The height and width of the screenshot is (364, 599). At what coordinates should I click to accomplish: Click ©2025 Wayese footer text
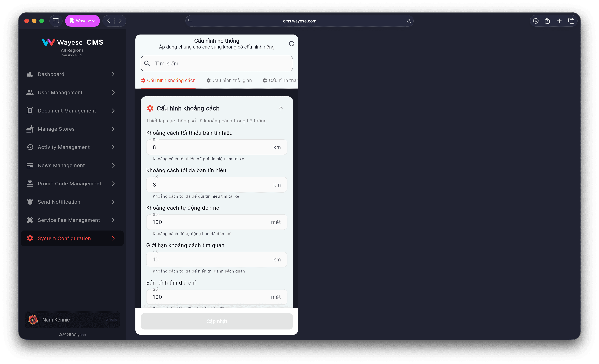pyautogui.click(x=72, y=335)
